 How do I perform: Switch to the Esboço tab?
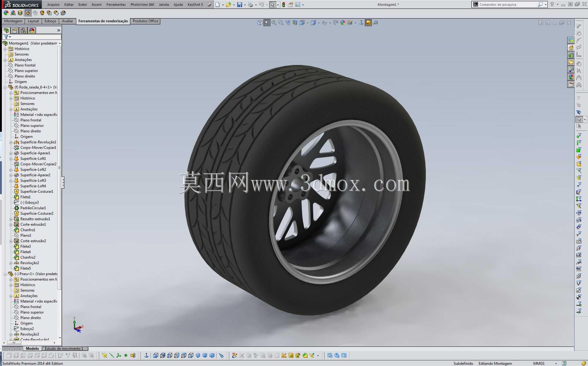pos(50,21)
